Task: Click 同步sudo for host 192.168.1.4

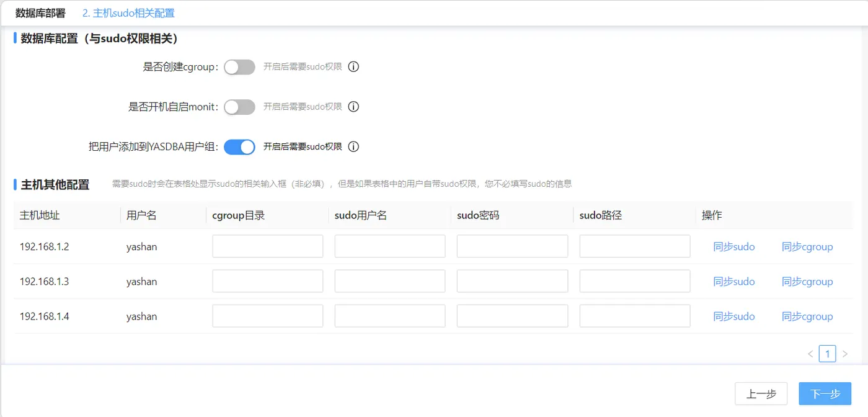Action: pos(734,316)
